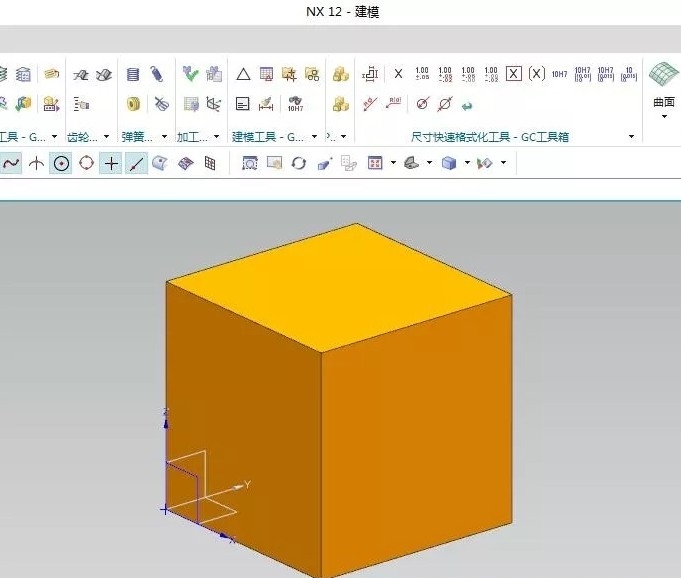681x578 pixels.
Task: Open the rendering style cube dropdown arrow
Action: pyautogui.click(x=467, y=163)
